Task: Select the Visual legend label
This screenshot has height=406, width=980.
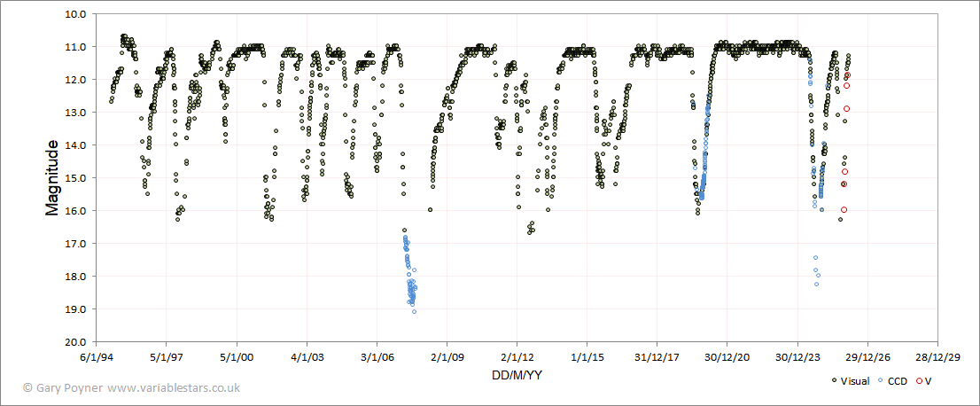Action: click(x=855, y=380)
